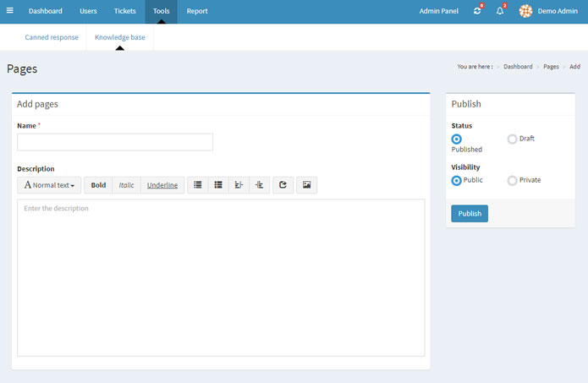Open the Demo Admin user menu
This screenshot has height=383, width=588.
(548, 11)
